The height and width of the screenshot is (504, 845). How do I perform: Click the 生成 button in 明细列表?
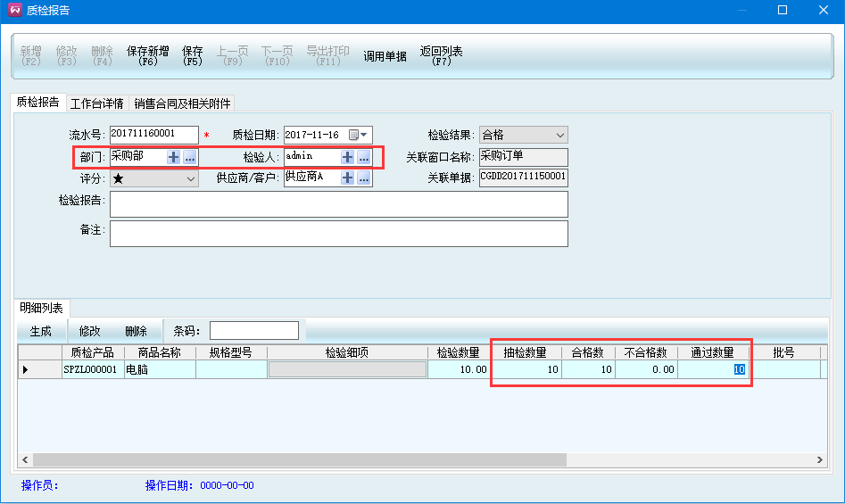41,331
